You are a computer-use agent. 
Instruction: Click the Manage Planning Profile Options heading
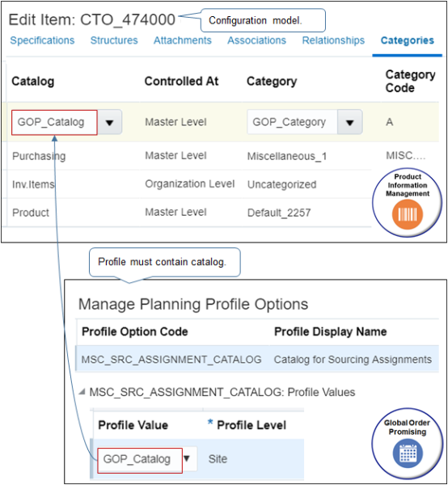(x=193, y=304)
